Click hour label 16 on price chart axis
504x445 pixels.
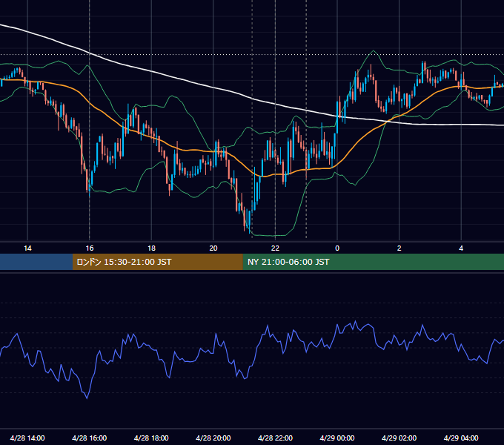[90, 248]
